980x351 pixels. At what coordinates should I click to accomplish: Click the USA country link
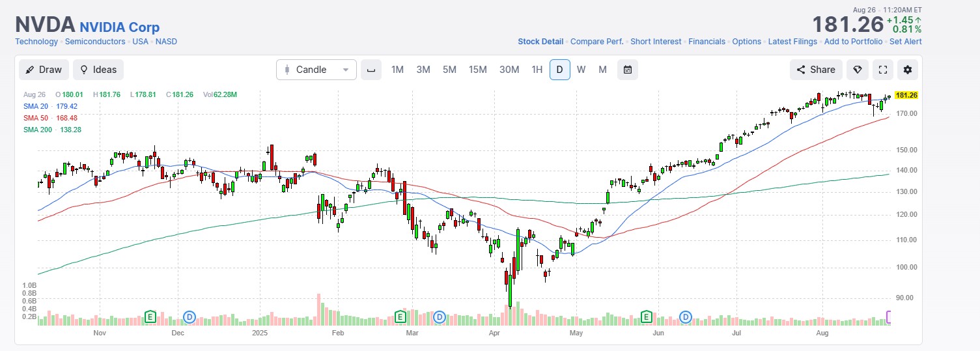(x=141, y=42)
